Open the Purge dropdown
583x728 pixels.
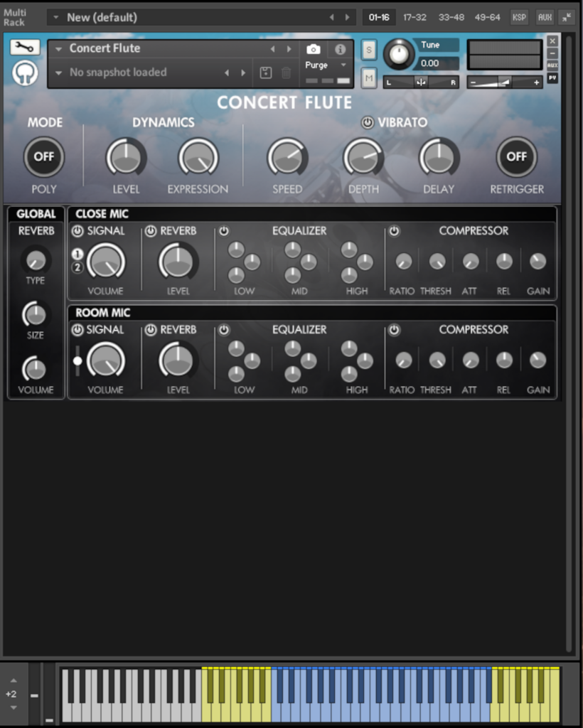pyautogui.click(x=325, y=65)
